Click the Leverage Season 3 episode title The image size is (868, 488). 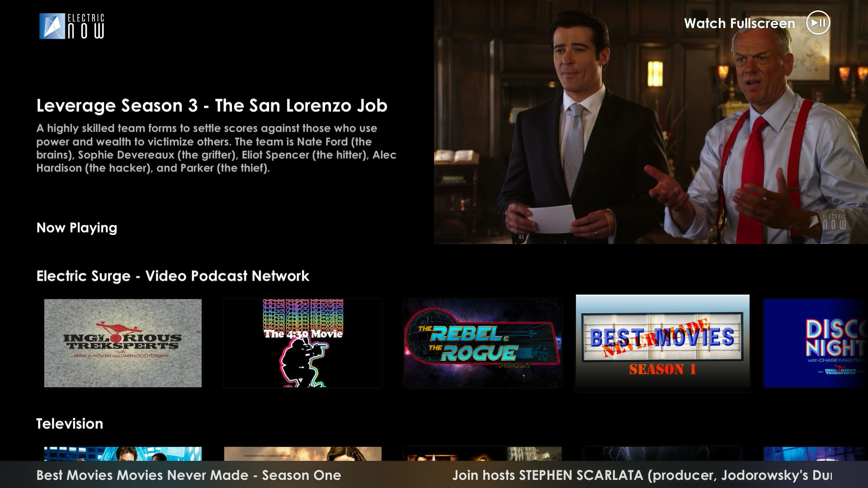click(x=212, y=106)
